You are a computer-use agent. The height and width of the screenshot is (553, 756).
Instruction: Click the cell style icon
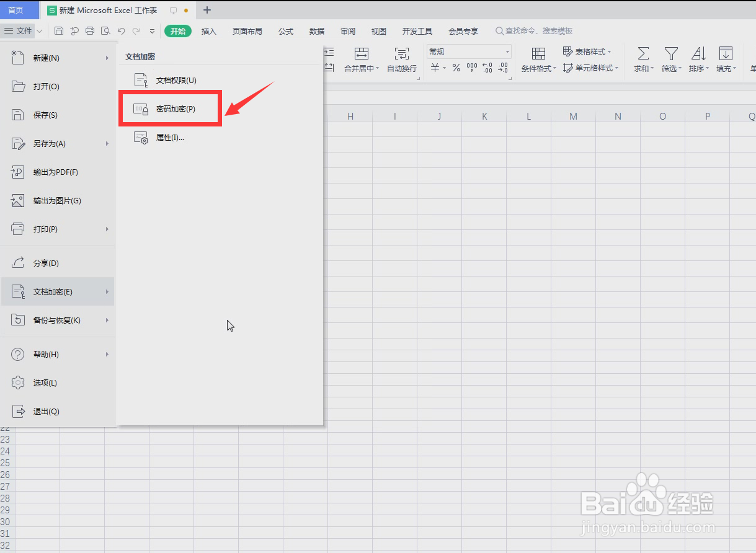[568, 68]
